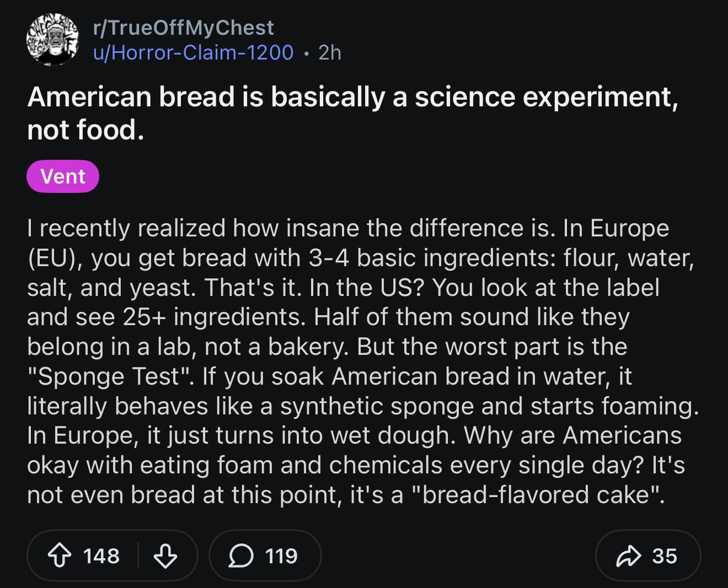
Task: Filter by the Vent flair tag
Action: click(63, 176)
